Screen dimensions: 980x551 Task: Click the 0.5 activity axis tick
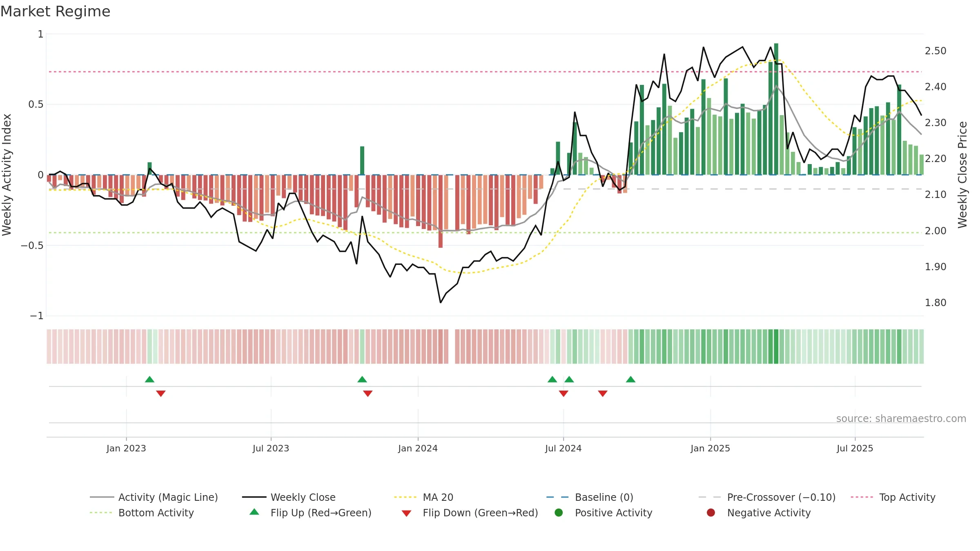36,104
